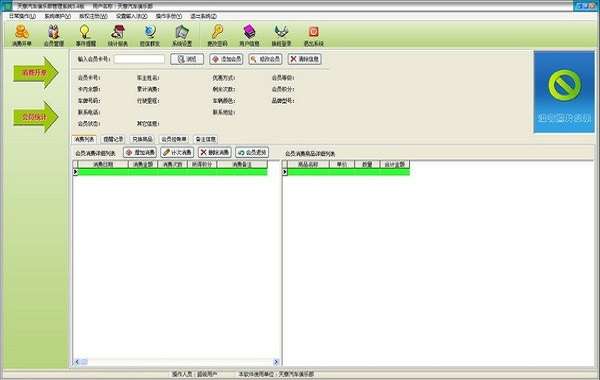Click the lower green arrow 会员统计 button
600x380 pixels.
tap(36, 117)
